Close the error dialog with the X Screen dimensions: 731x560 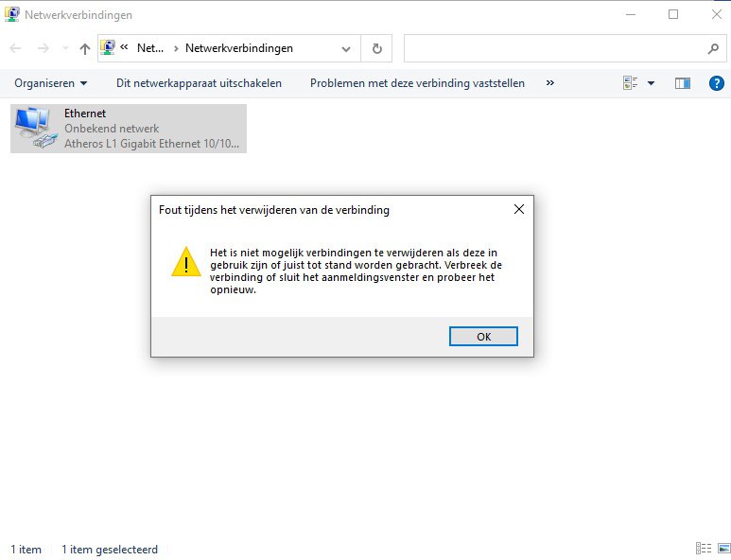(519, 209)
